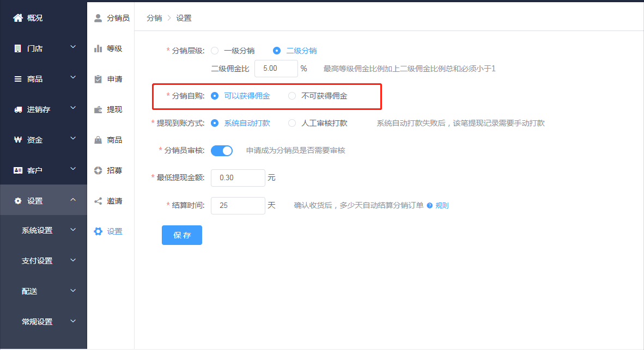The width and height of the screenshot is (644, 350).
Task: Collapse the 设置 menu chevron
Action: pyautogui.click(x=73, y=199)
